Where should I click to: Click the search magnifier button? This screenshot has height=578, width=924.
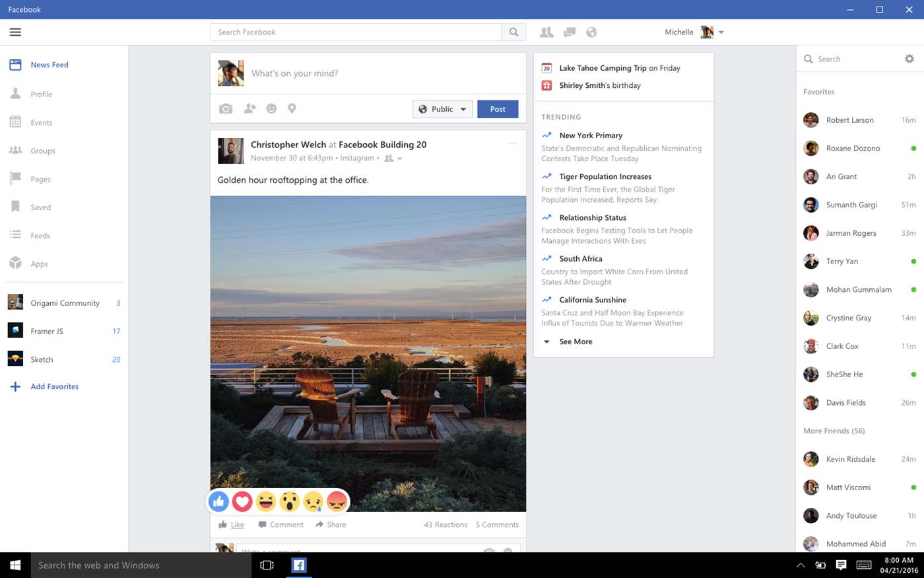(x=513, y=32)
